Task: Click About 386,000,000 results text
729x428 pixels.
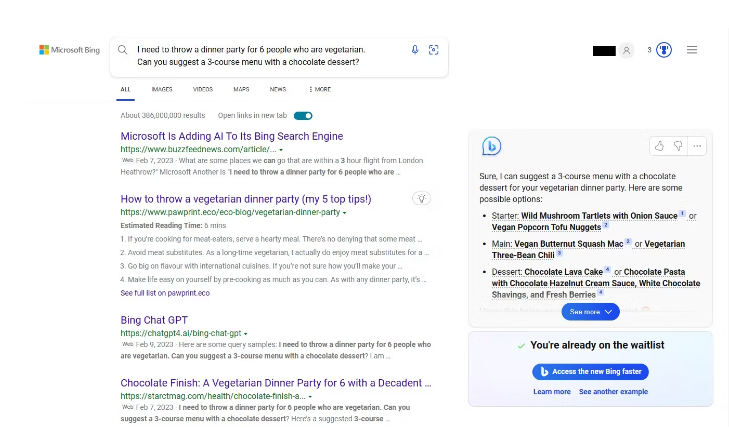Action: pos(163,115)
